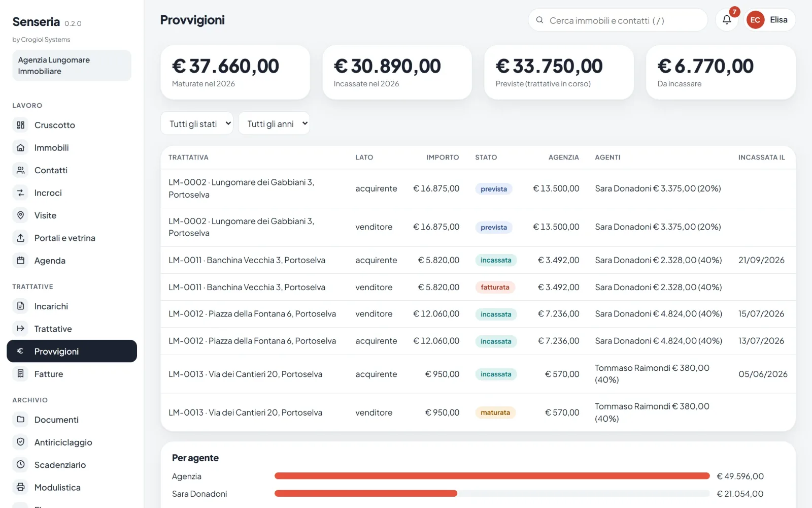
Task: Click the € 37.660,00 Maturate nel 2026 card
Action: click(x=235, y=73)
